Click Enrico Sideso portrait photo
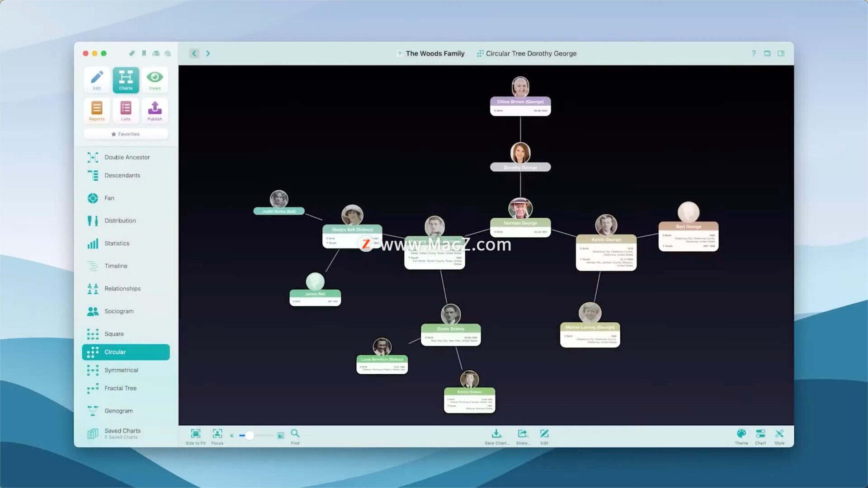The image size is (868, 488). click(x=469, y=380)
